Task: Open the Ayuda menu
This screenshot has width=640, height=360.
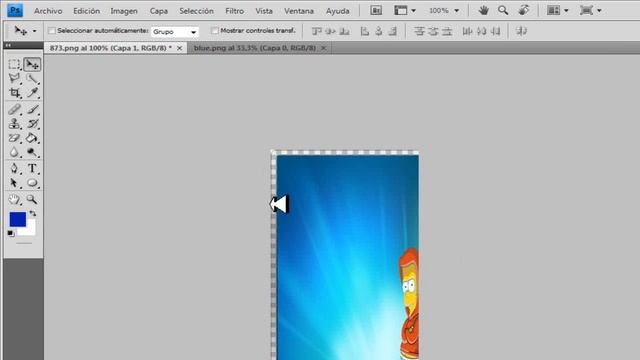Action: tap(338, 11)
